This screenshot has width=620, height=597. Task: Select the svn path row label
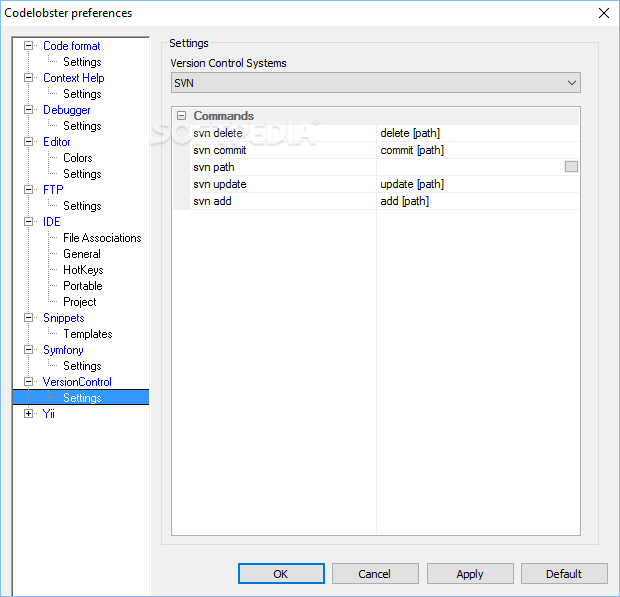pos(214,167)
